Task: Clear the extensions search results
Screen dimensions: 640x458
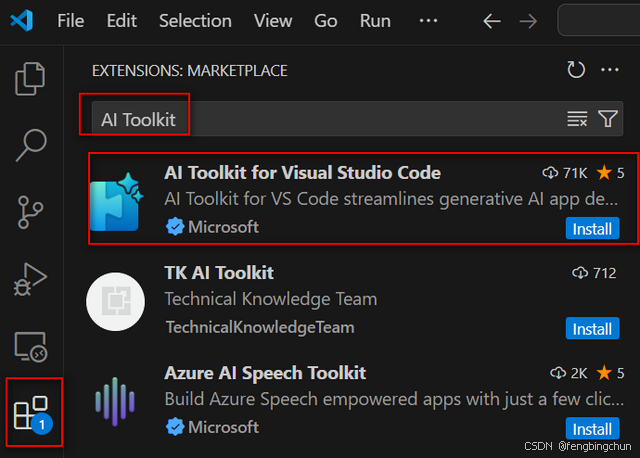Action: click(x=577, y=119)
